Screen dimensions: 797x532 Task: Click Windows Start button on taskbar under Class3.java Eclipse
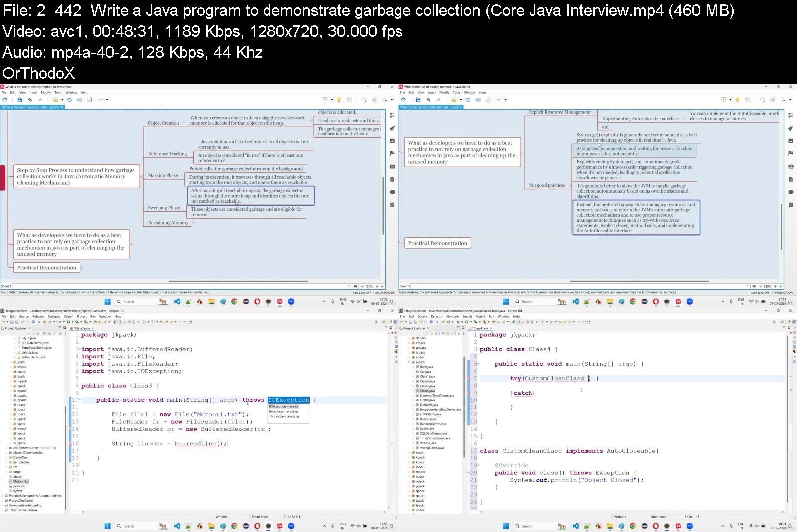pos(107,526)
